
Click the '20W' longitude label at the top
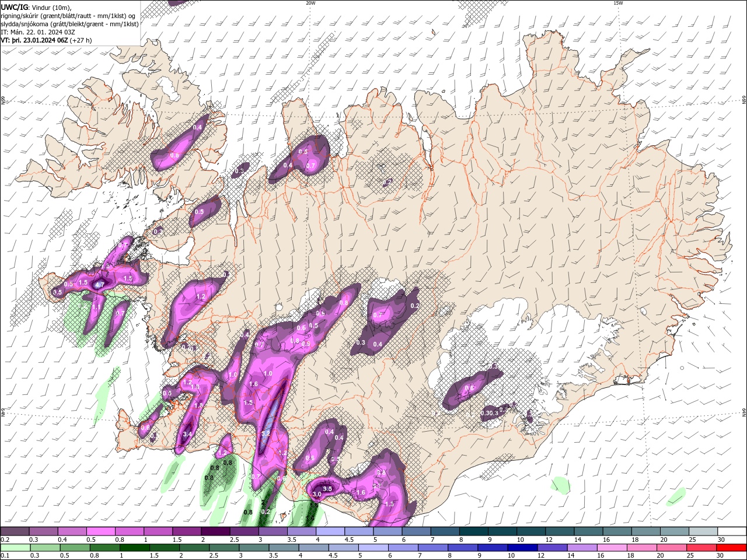click(310, 3)
